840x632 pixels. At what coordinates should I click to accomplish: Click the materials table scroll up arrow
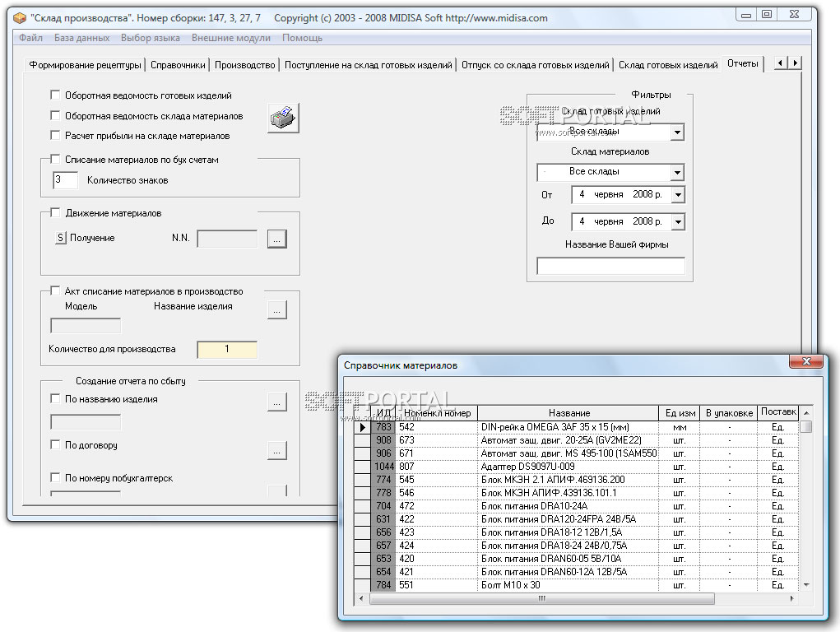click(806, 412)
